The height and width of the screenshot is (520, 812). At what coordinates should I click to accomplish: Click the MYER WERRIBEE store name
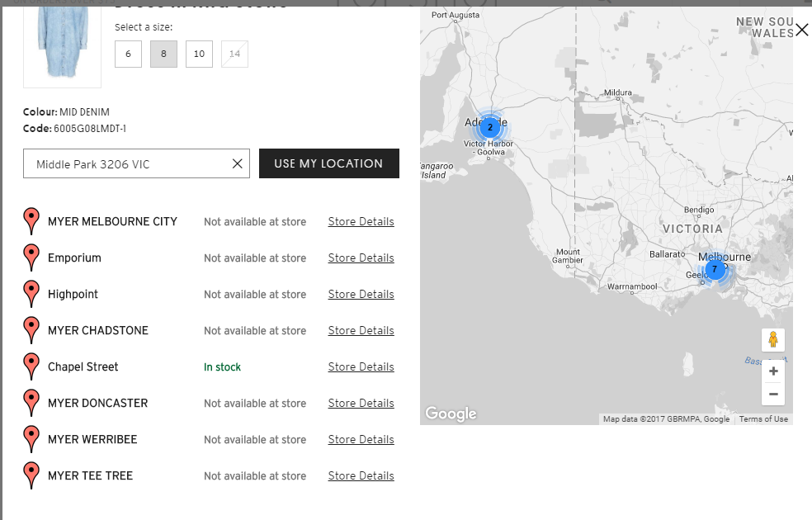pyautogui.click(x=92, y=439)
